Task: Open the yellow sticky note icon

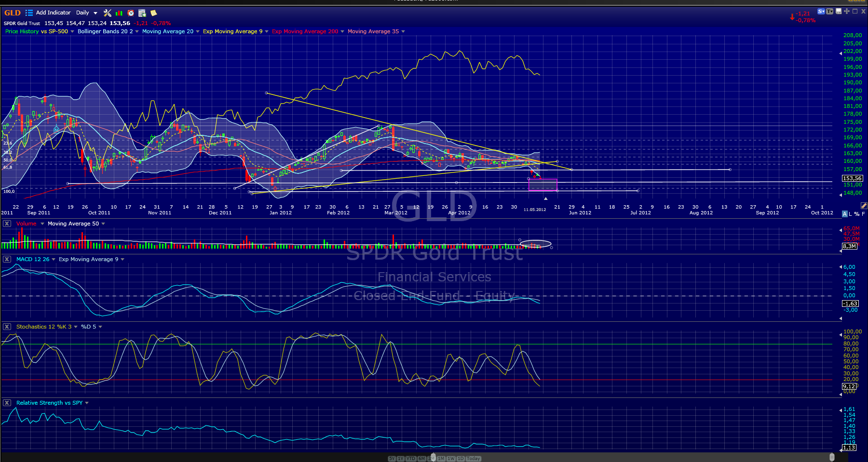Action: click(154, 13)
